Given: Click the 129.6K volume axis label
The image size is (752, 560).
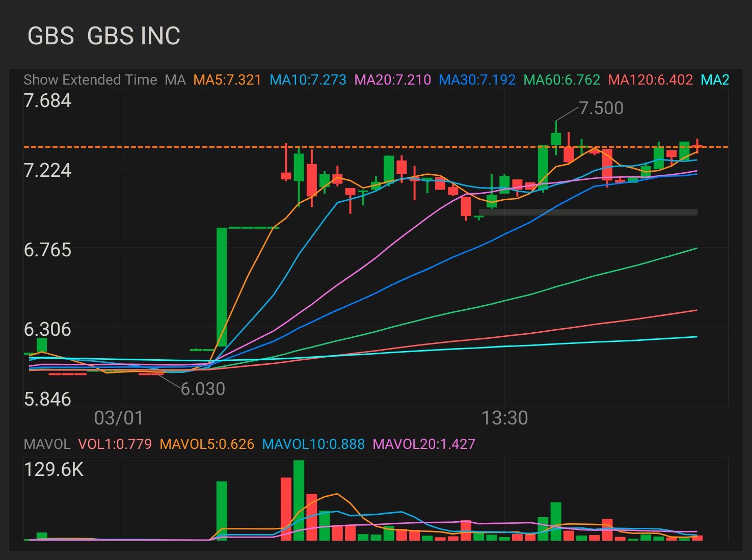Looking at the screenshot, I should coord(53,469).
